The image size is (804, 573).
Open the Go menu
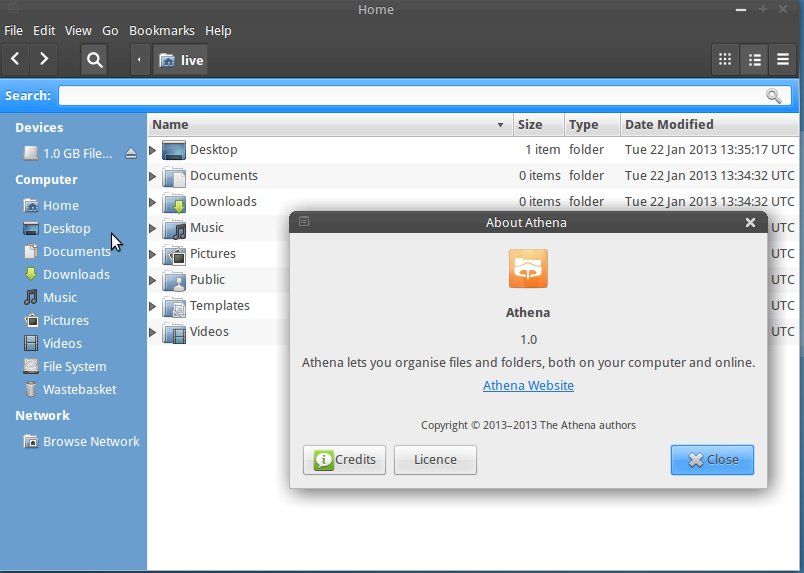(110, 31)
